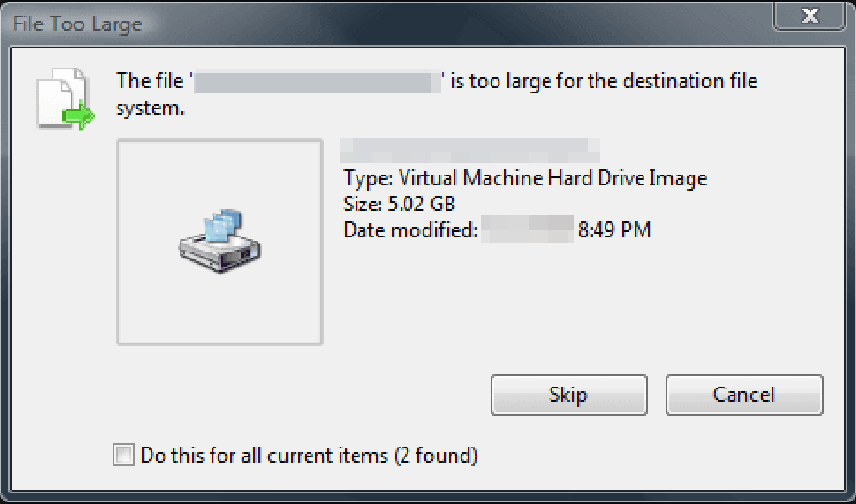Click the 'Do this for all current items' label

[x=264, y=455]
